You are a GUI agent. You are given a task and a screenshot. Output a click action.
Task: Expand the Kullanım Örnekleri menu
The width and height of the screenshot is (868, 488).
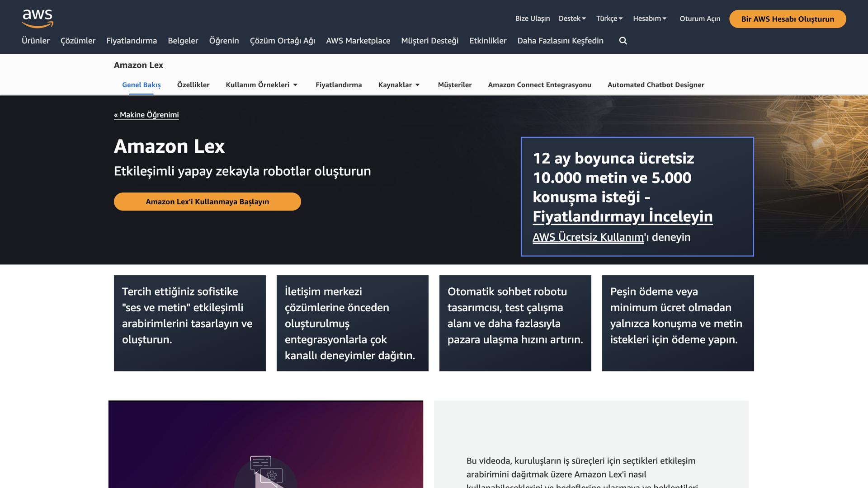coord(258,84)
